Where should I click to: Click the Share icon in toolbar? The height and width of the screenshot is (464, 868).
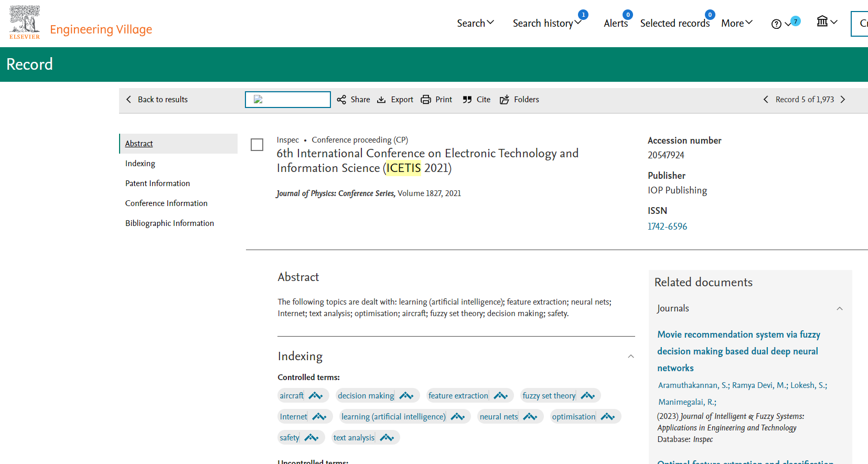click(x=341, y=100)
